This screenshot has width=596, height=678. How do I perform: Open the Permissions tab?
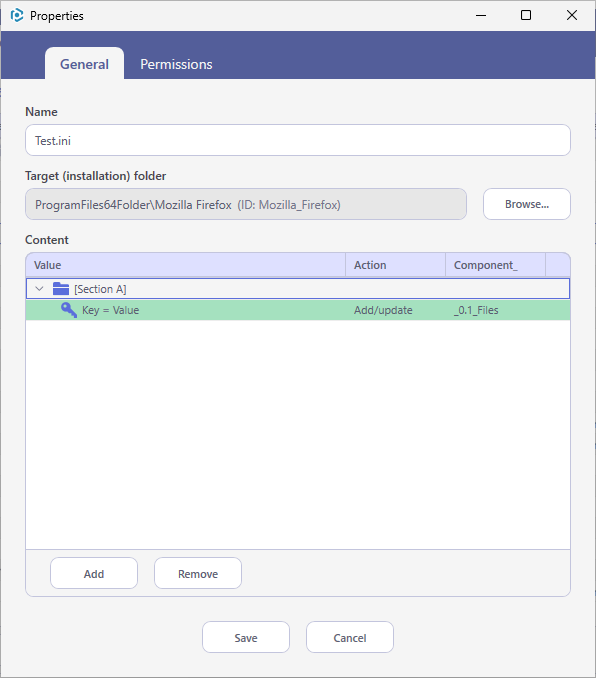pos(176,64)
